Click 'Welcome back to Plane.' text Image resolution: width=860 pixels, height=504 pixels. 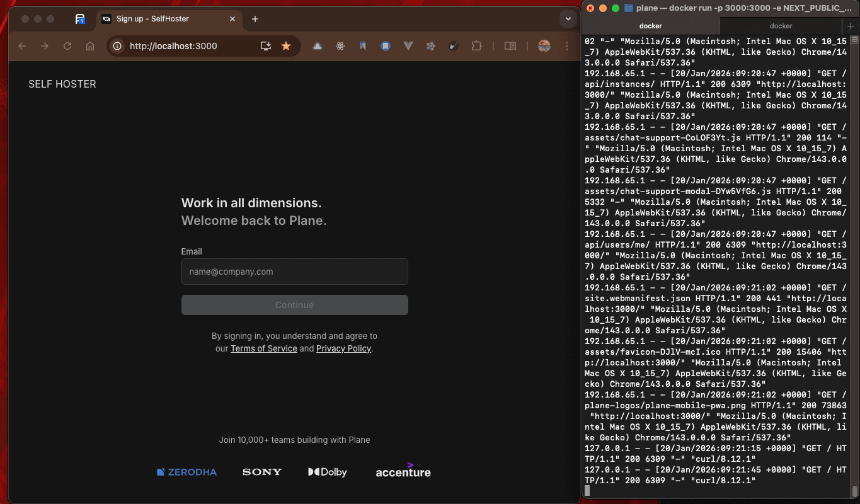[254, 220]
